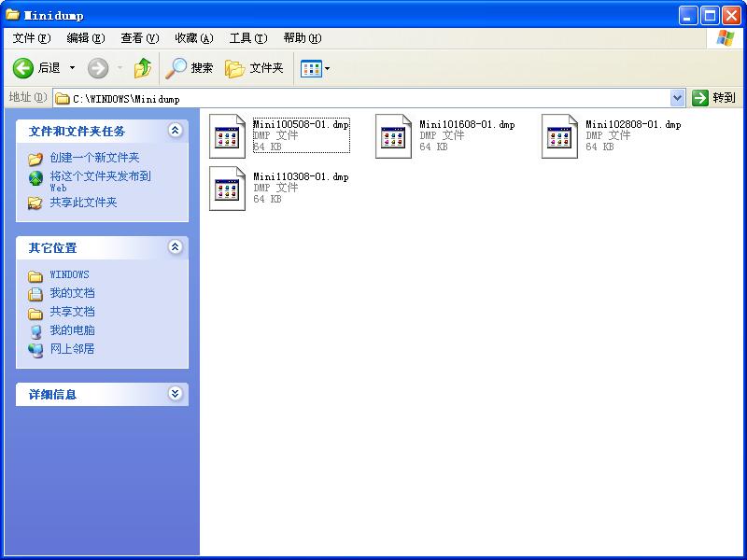
Task: Minimize the Minidump window
Action: pos(687,16)
